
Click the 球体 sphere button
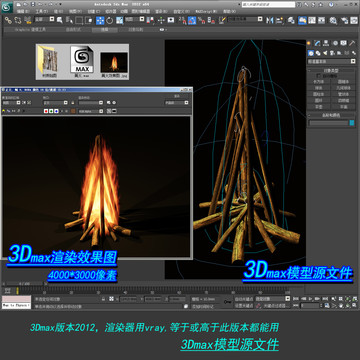point(319,88)
